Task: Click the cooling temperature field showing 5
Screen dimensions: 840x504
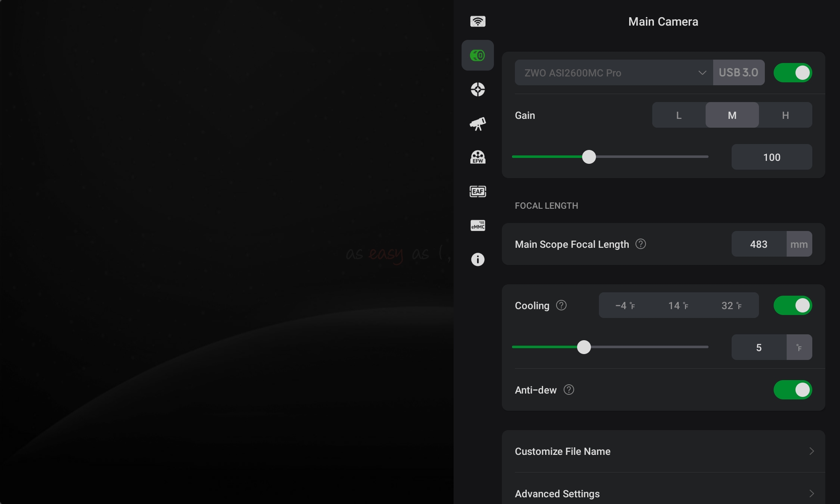Action: point(759,347)
